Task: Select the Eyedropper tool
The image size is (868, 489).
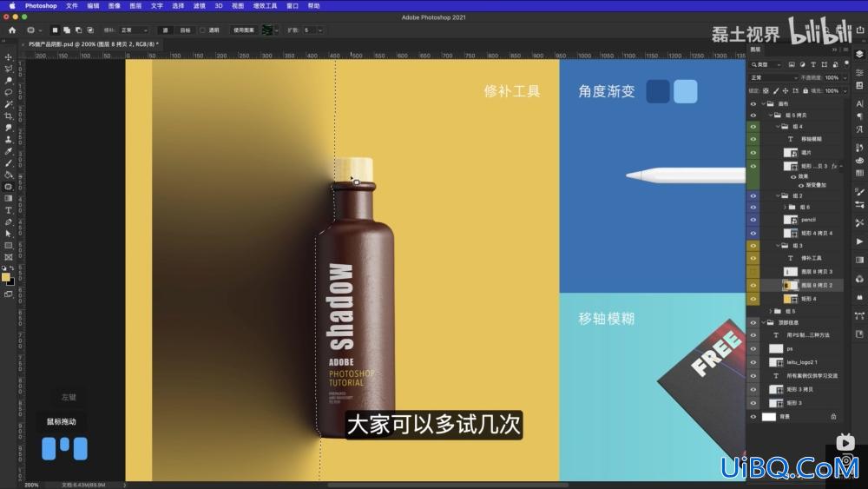Action: tap(9, 151)
